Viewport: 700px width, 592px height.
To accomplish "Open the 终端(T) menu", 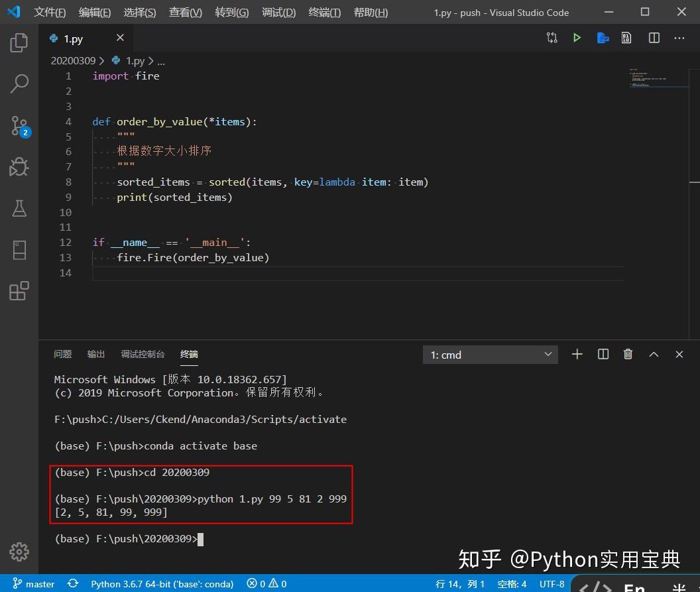I will pos(324,12).
